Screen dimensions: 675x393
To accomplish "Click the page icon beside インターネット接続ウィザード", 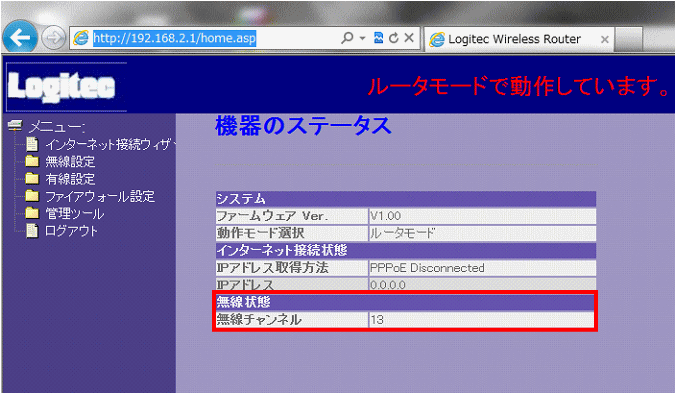I will point(32,144).
